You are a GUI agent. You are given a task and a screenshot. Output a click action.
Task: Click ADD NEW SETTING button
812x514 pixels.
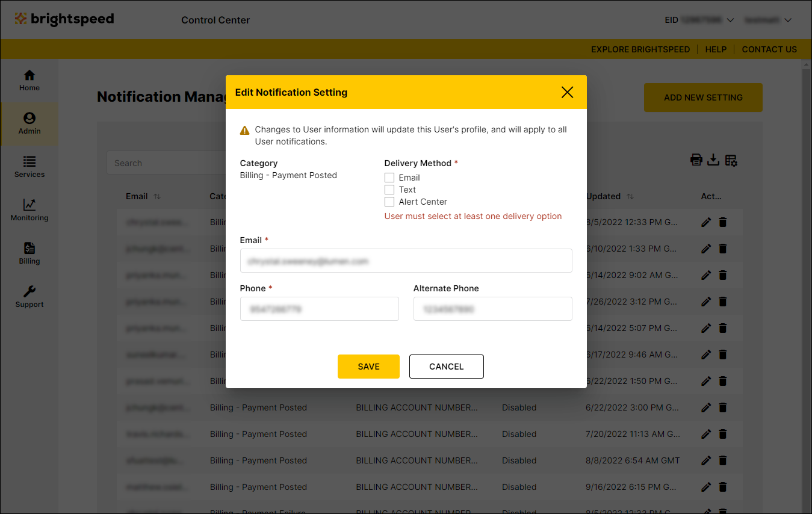703,98
